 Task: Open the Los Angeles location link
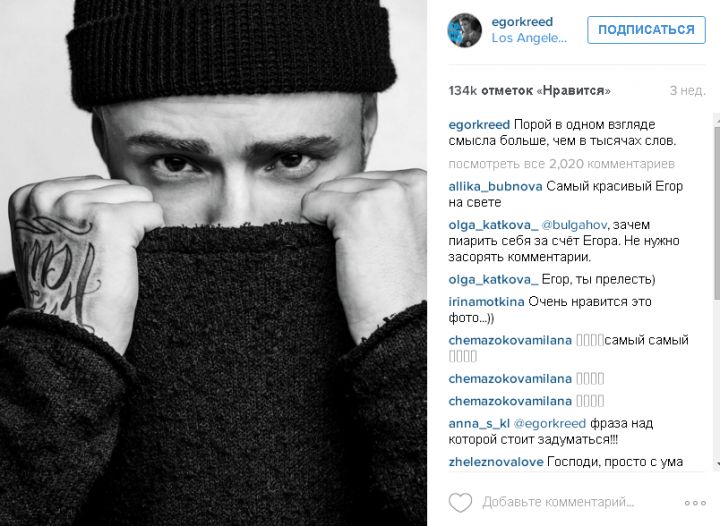(529, 38)
